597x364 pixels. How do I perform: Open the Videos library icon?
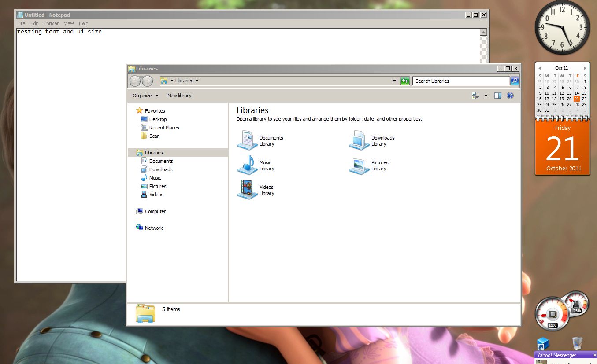(x=247, y=190)
